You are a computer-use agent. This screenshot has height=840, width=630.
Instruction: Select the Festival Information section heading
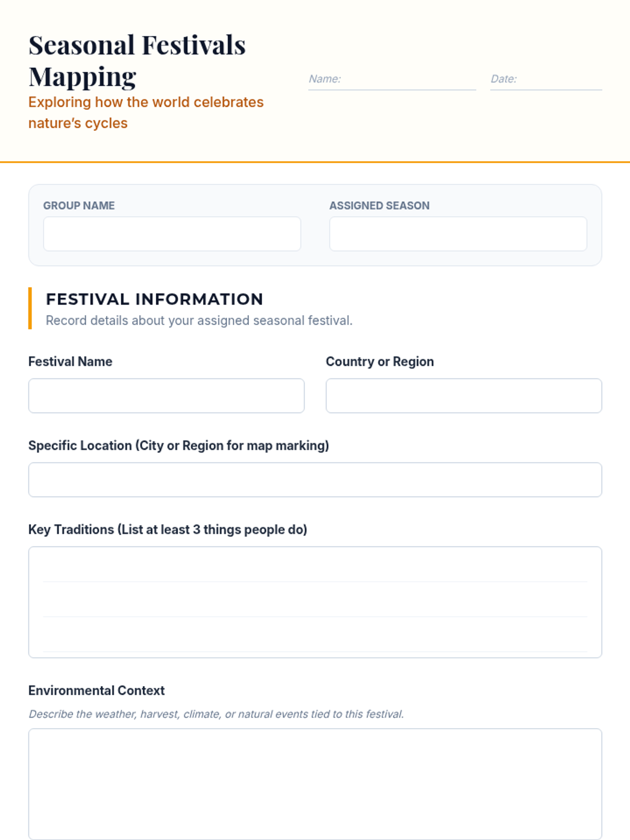154,299
